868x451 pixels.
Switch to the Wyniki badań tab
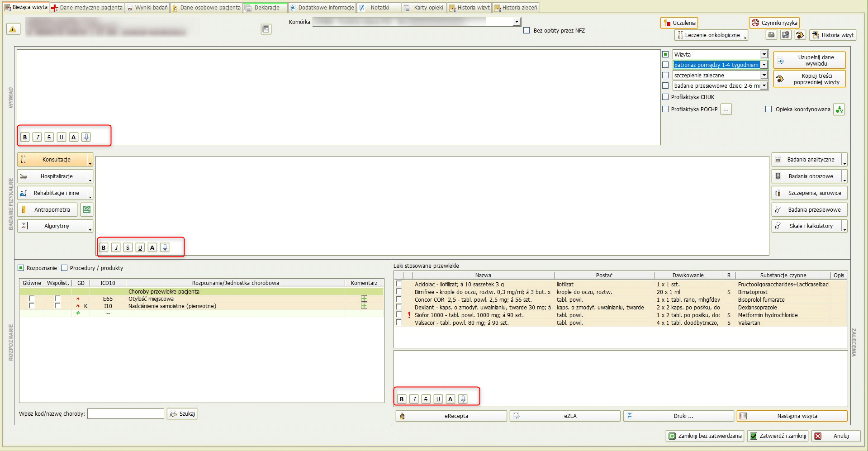pos(147,8)
